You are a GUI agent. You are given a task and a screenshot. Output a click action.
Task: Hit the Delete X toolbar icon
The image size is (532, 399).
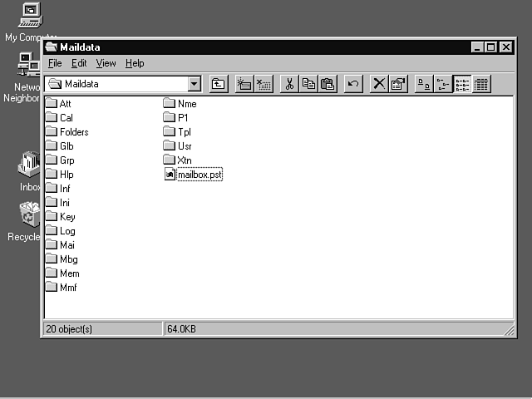pos(379,84)
